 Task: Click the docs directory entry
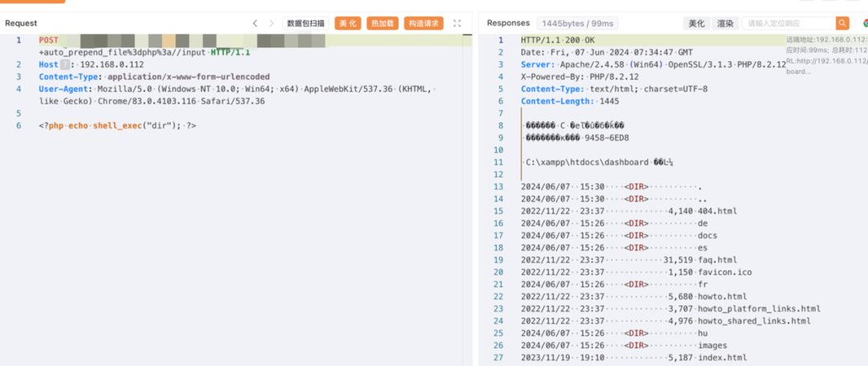pyautogui.click(x=707, y=235)
